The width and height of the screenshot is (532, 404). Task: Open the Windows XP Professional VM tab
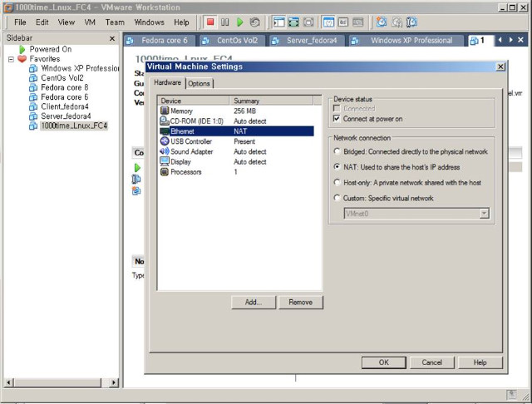point(406,41)
